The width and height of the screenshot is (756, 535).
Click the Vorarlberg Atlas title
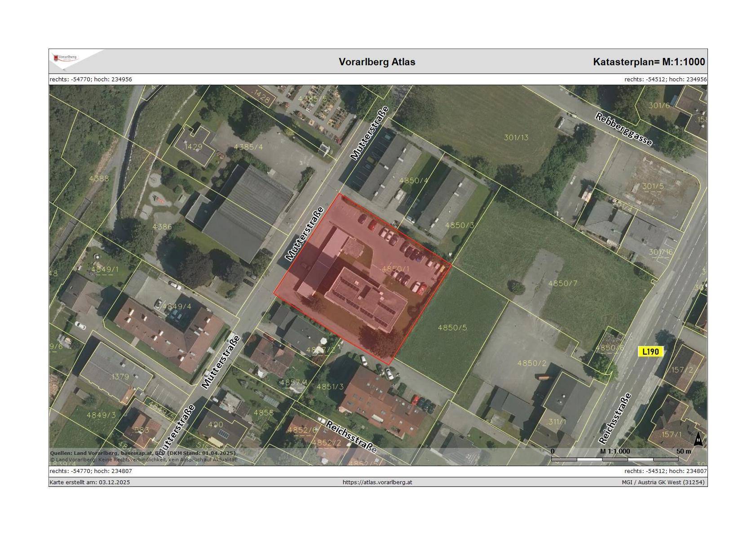pyautogui.click(x=377, y=62)
